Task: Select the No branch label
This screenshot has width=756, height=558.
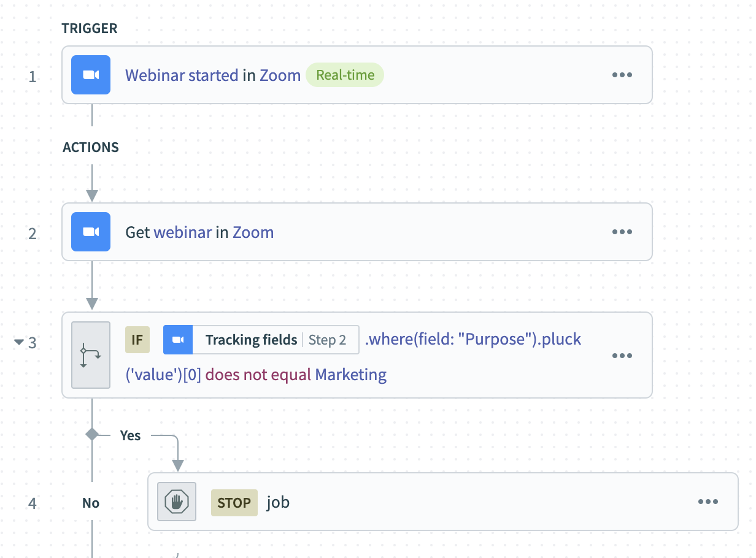Action: pyautogui.click(x=91, y=502)
